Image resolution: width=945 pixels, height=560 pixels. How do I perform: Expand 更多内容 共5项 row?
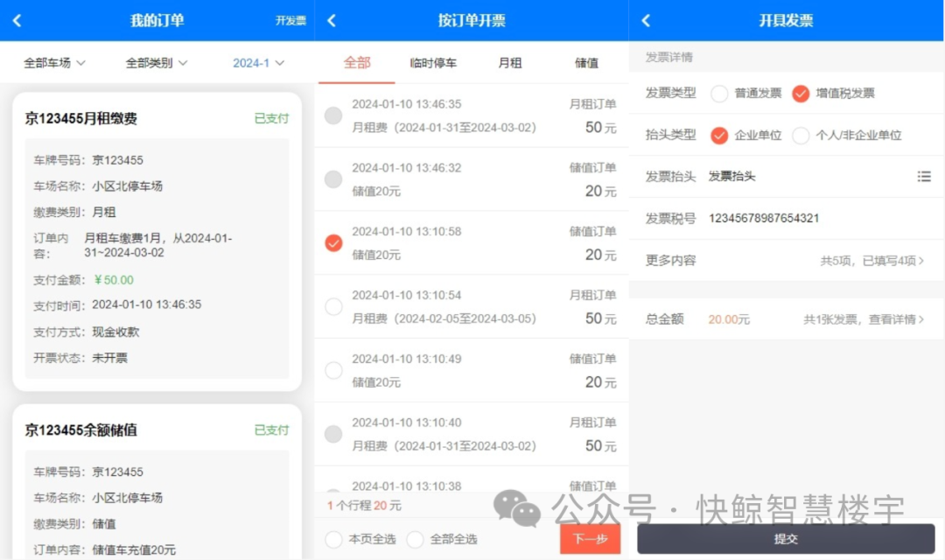click(786, 261)
